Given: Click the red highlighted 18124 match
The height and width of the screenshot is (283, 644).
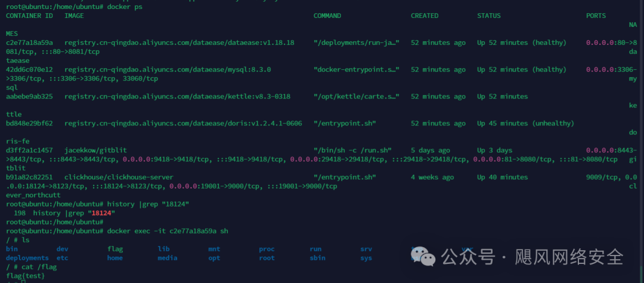Looking at the screenshot, I should point(101,213).
